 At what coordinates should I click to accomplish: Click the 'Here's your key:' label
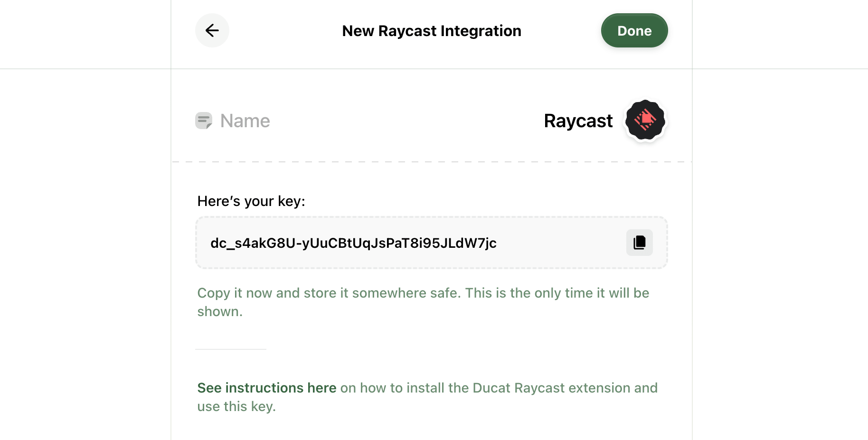pos(251,201)
